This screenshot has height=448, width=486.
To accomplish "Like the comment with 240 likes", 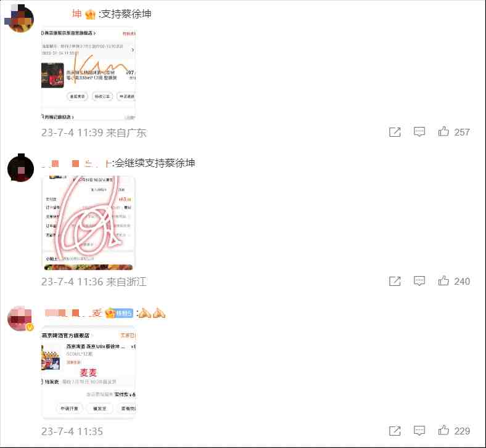I will 443,281.
